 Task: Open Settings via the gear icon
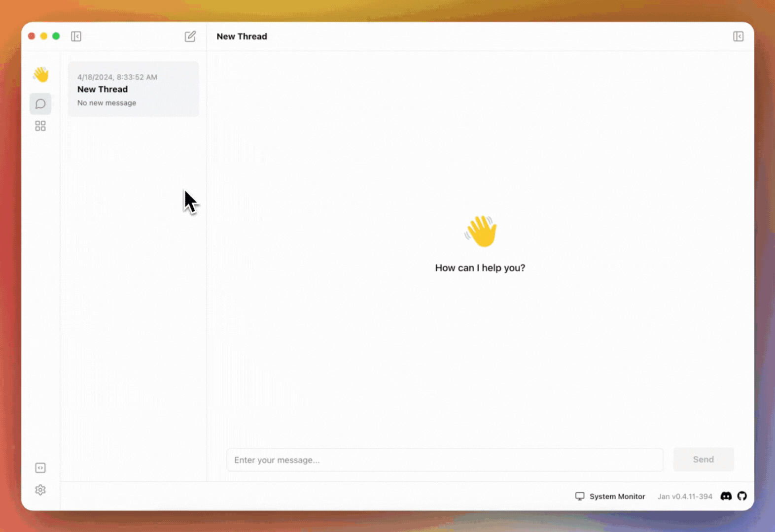click(40, 490)
